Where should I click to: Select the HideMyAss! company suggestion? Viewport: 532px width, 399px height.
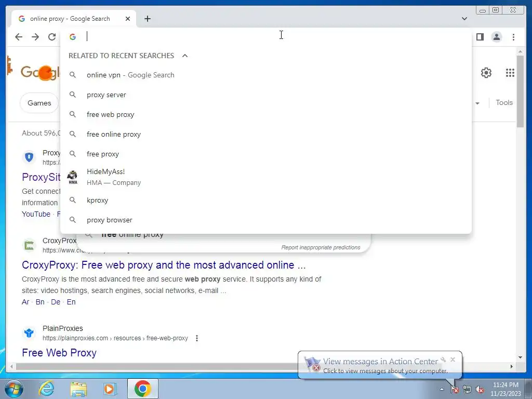265,177
